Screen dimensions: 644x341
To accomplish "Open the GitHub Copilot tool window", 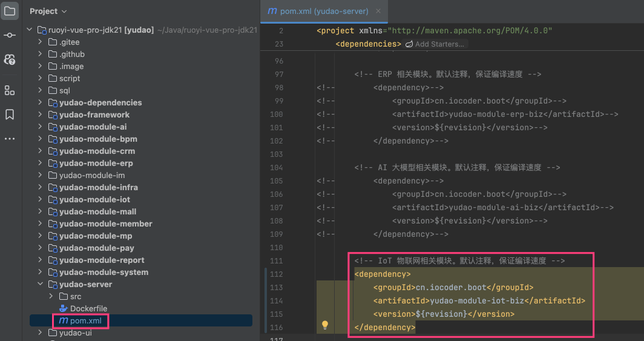I will click(x=10, y=59).
